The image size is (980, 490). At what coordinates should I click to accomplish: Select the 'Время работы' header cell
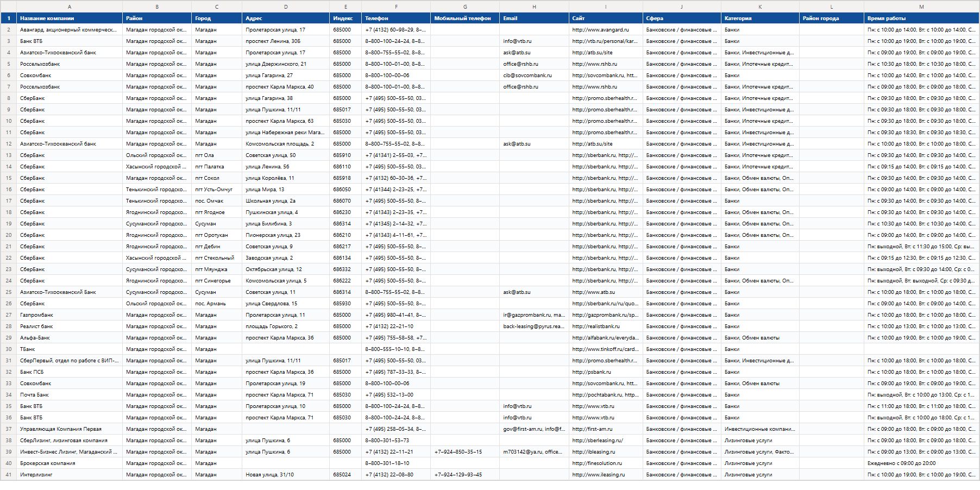coord(921,18)
